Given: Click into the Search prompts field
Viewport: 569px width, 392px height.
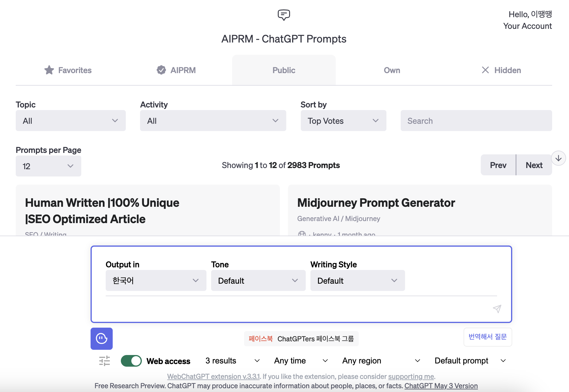Looking at the screenshot, I should pyautogui.click(x=476, y=121).
